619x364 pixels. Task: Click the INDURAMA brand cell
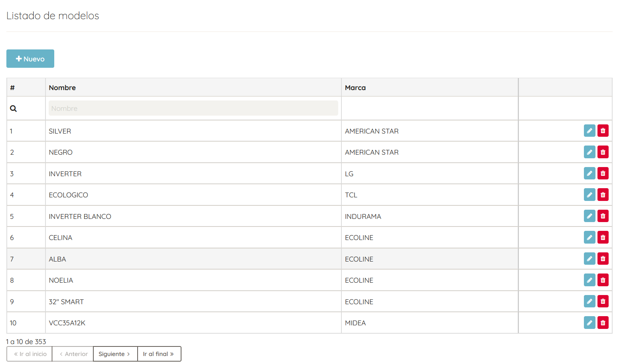pyautogui.click(x=430, y=216)
